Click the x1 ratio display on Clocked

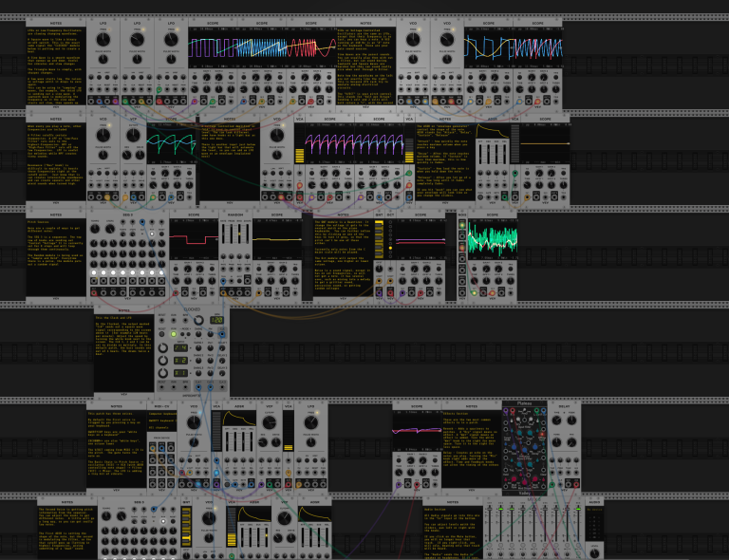tap(181, 373)
